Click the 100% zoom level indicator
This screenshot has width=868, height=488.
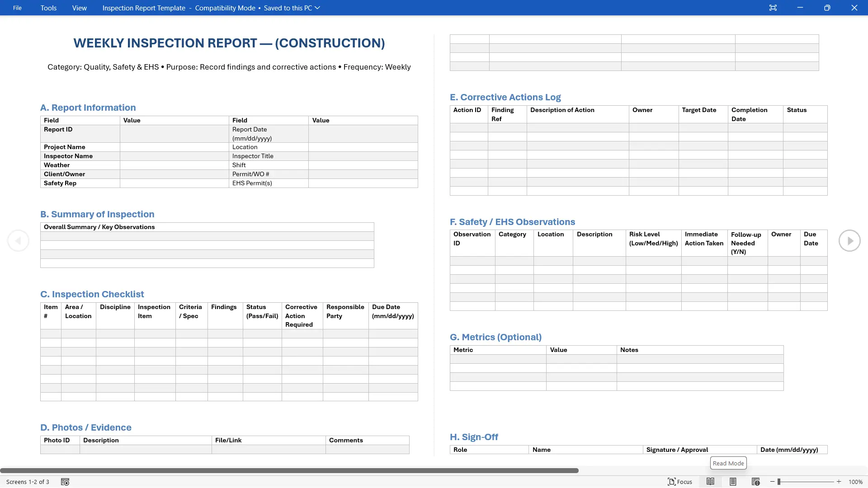(855, 482)
